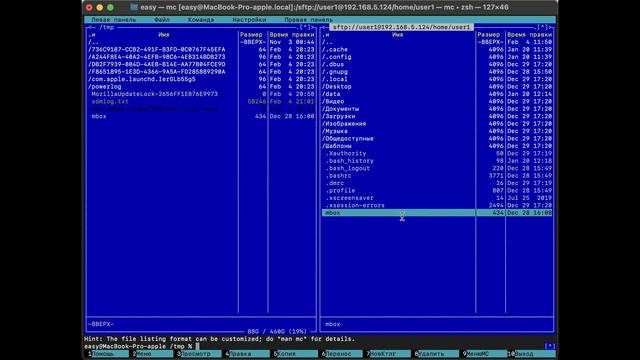Open the Левая панель menu
Screen dimensions: 640x360
(113, 20)
